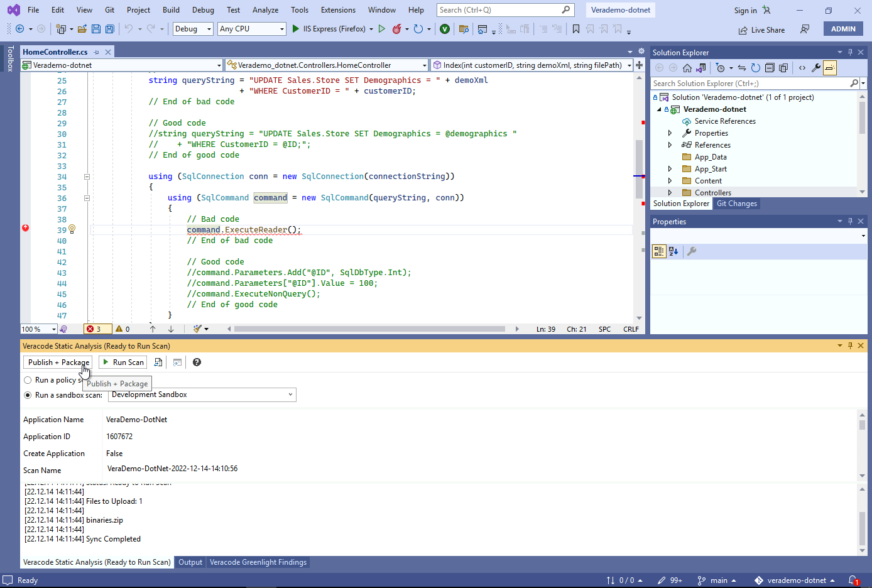The width and height of the screenshot is (872, 588).
Task: Expand the References node
Action: [670, 145]
